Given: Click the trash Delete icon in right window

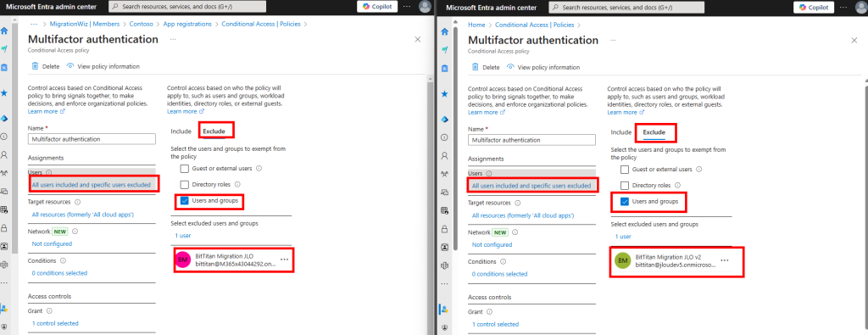Looking at the screenshot, I should point(475,67).
